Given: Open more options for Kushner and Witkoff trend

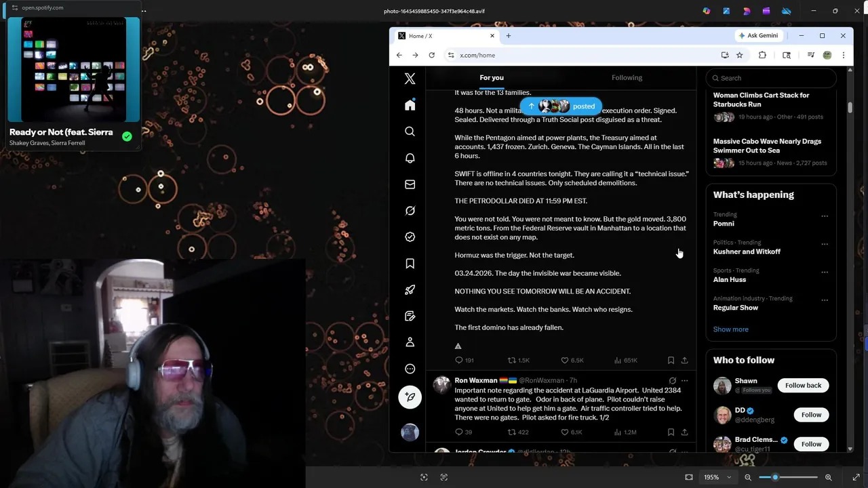Looking at the screenshot, I should [x=825, y=244].
